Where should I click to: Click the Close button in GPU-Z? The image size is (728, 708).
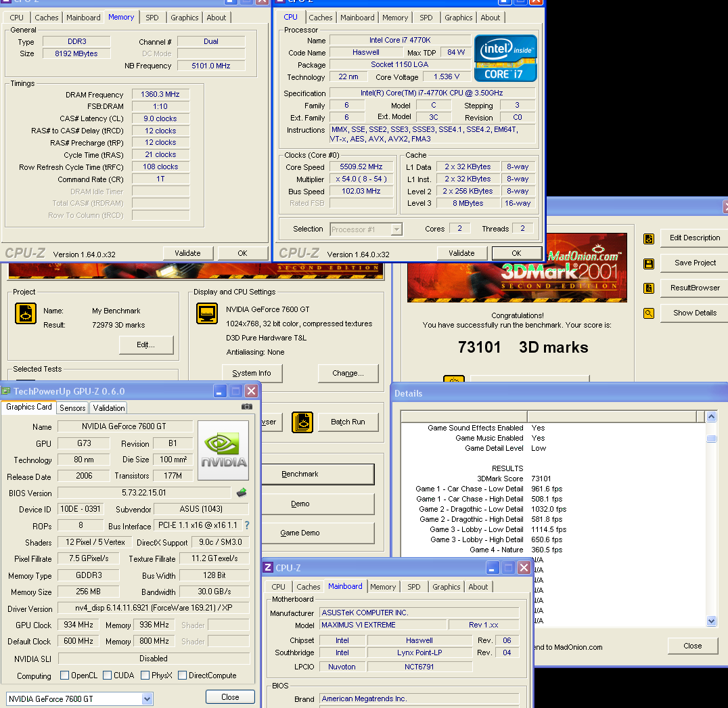click(230, 697)
